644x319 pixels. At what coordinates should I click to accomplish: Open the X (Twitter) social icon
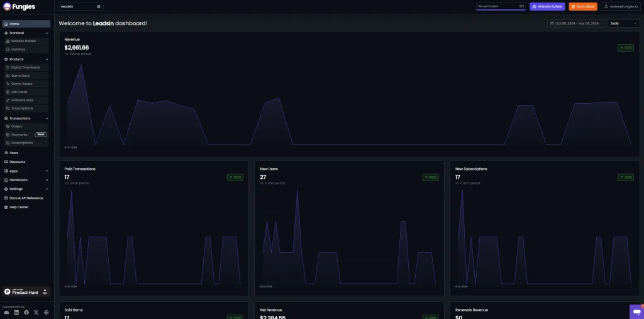(36, 313)
